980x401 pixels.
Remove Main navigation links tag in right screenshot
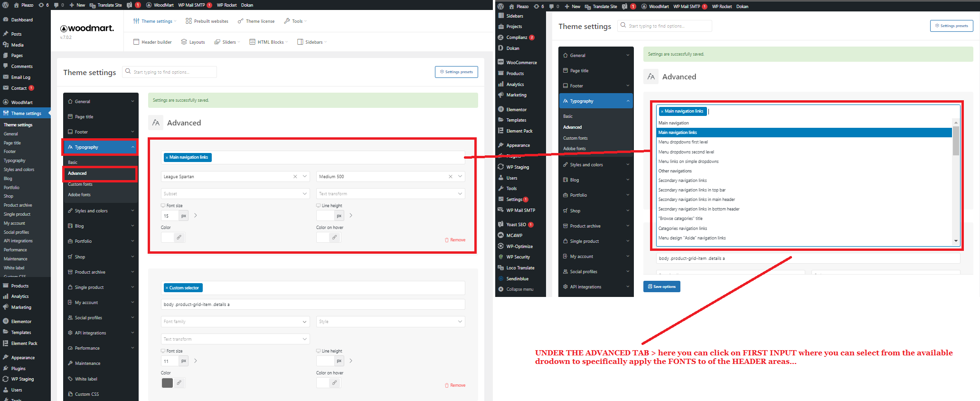[662, 111]
